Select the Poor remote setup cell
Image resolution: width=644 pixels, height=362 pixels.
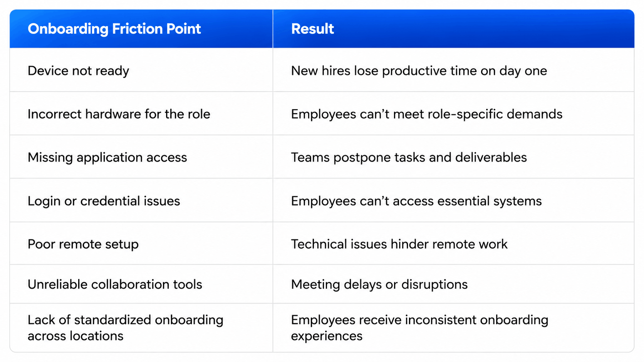[x=141, y=244]
